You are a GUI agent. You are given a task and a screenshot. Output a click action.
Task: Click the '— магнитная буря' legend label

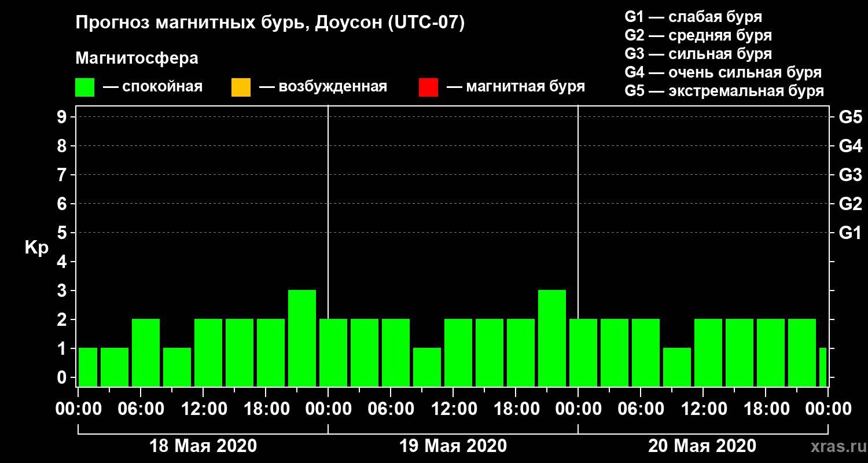coord(516,87)
